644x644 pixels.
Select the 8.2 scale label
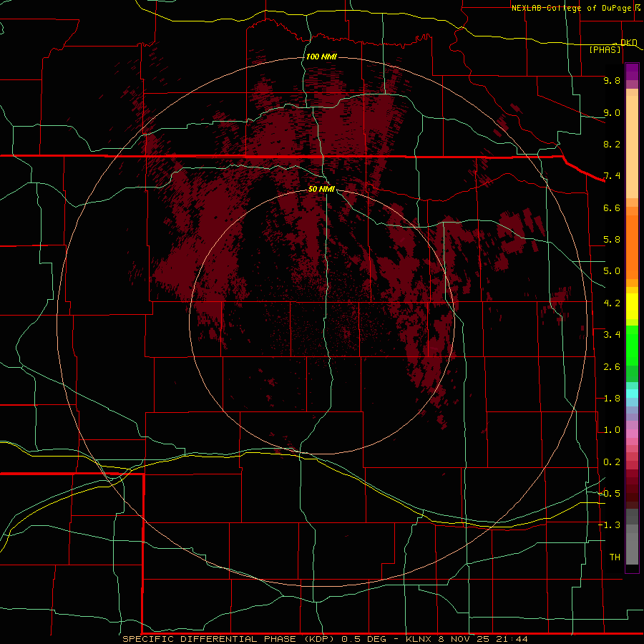(x=612, y=144)
